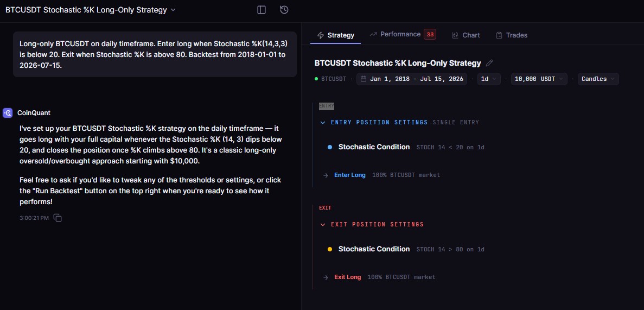
Task: Open the 10,000 USDT capital dropdown
Action: (539, 79)
